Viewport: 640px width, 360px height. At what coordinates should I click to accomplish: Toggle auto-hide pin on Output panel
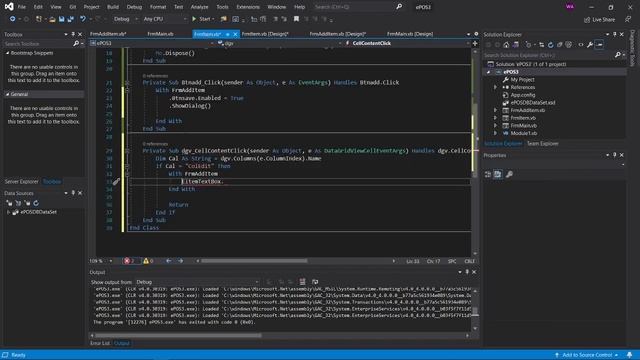click(467, 272)
